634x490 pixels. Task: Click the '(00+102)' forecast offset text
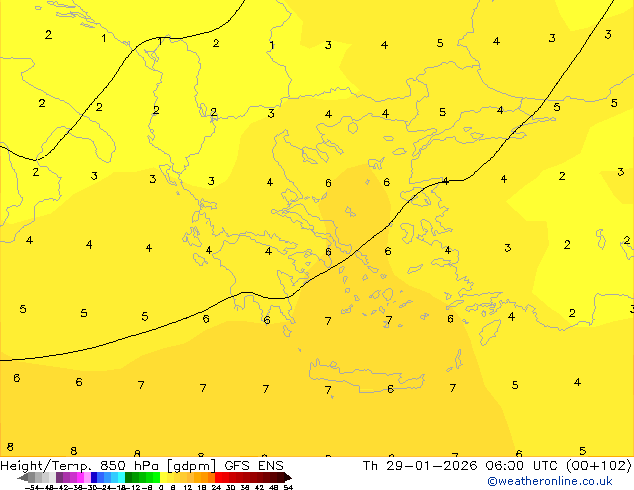tap(598, 465)
